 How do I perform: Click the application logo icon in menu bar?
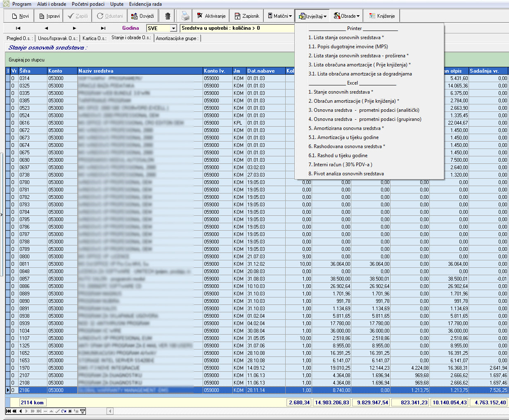[6, 4]
